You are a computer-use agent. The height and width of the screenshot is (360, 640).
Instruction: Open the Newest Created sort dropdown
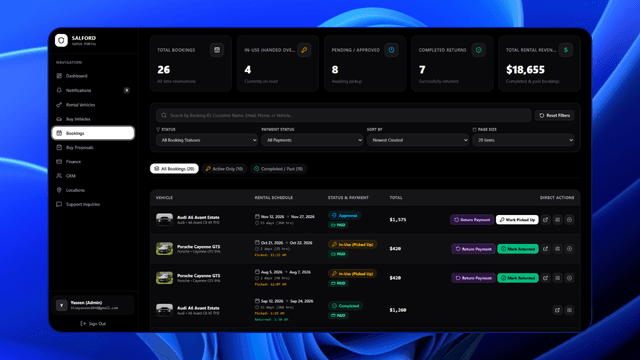(x=418, y=140)
